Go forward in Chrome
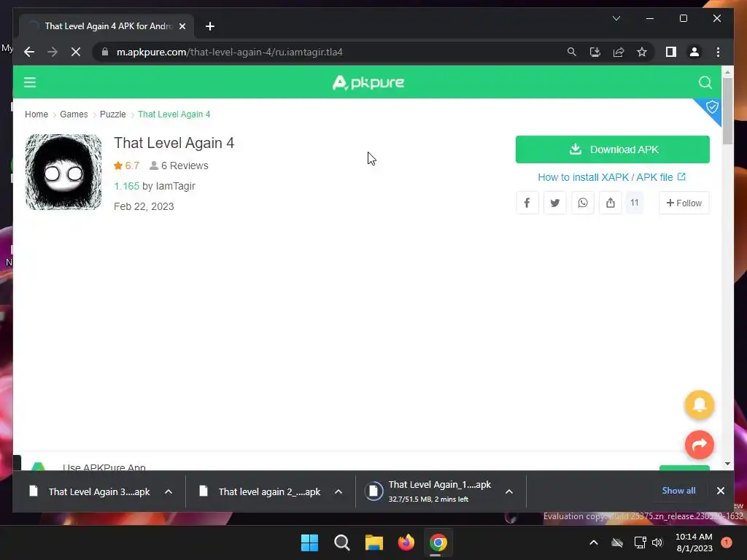The height and width of the screenshot is (560, 747). click(53, 52)
